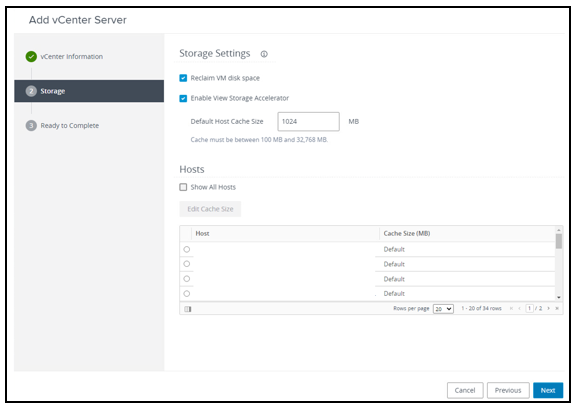Image resolution: width=576 pixels, height=408 pixels.
Task: Click the hosts table scroll-up arrow
Action: pyautogui.click(x=559, y=230)
